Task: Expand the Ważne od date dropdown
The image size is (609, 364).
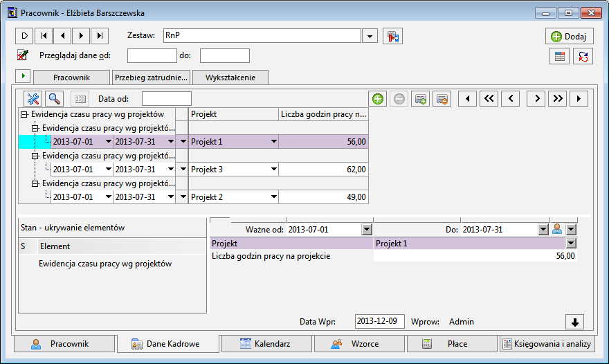Action: click(366, 230)
